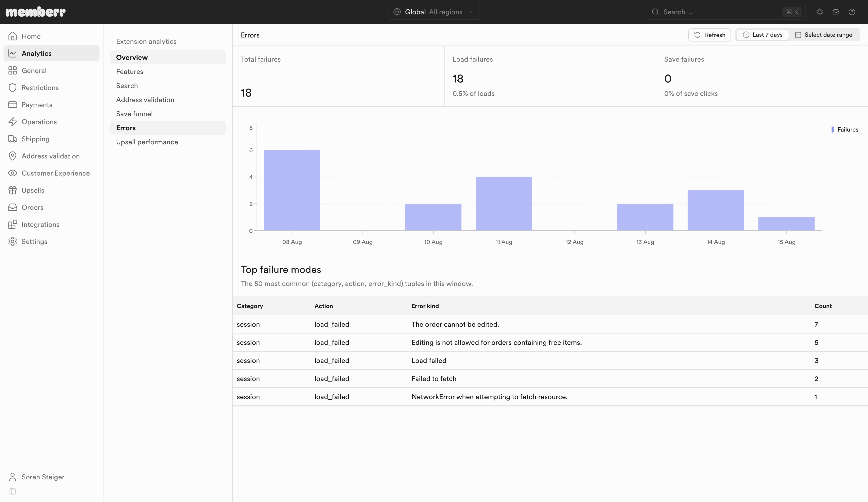Focus the Search input field
This screenshot has width=868, height=502.
coord(725,12)
